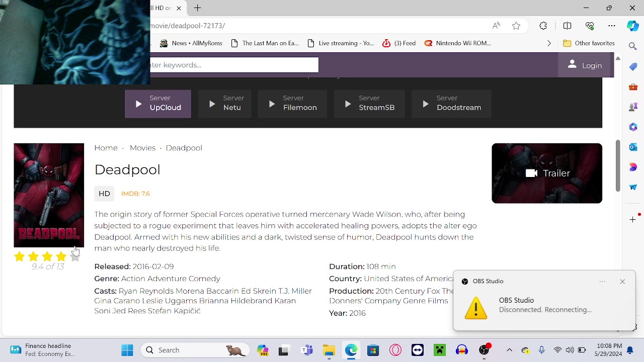644x362 pixels.
Task: Open Live streaming YouTube bookmark
Action: pyautogui.click(x=341, y=43)
